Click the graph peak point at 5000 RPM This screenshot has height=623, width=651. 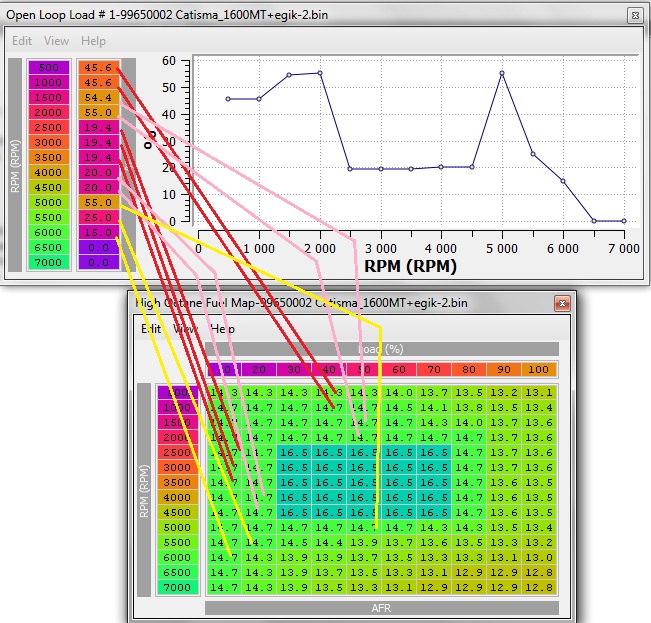coord(502,73)
